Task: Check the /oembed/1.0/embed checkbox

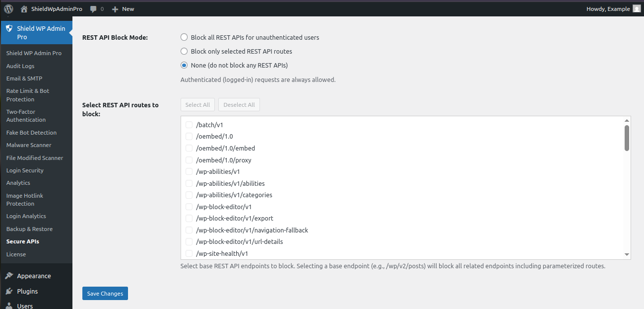Action: 189,148
